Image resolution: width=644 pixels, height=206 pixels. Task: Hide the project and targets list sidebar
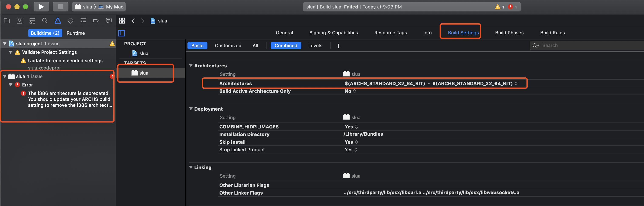tap(122, 33)
